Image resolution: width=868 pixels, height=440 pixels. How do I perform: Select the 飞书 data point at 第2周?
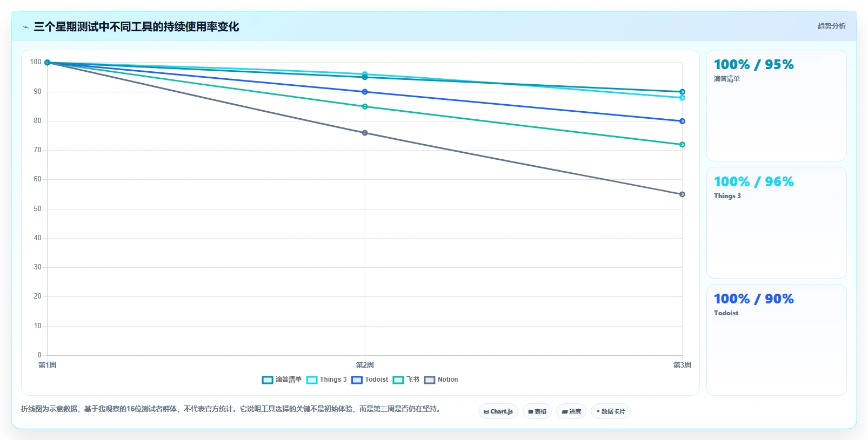click(365, 106)
